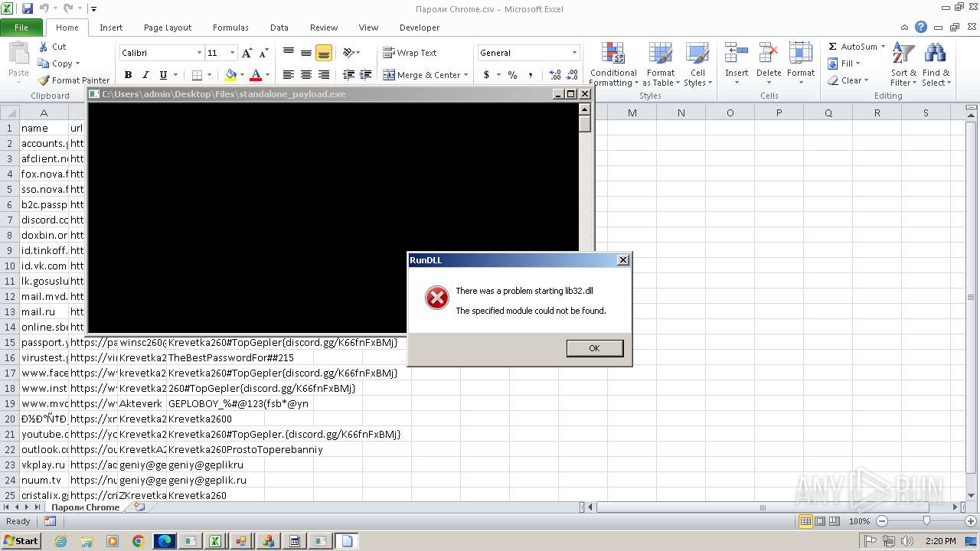
Task: Apply the red Font Color
Action: click(256, 75)
